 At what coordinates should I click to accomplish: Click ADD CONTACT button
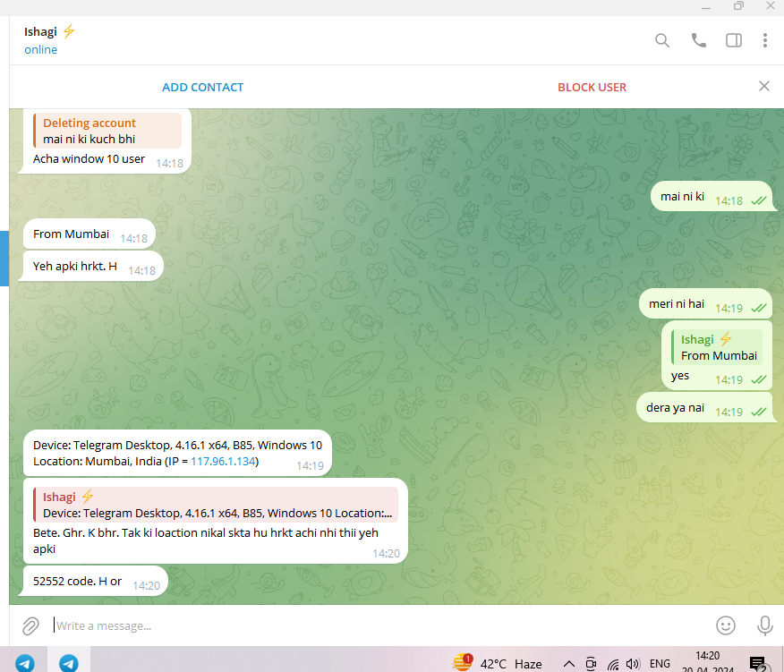[202, 87]
